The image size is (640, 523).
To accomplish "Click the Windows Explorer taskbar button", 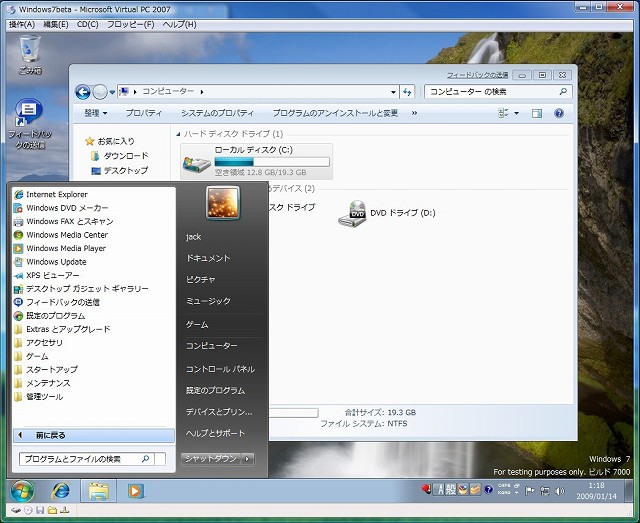I will tap(98, 491).
